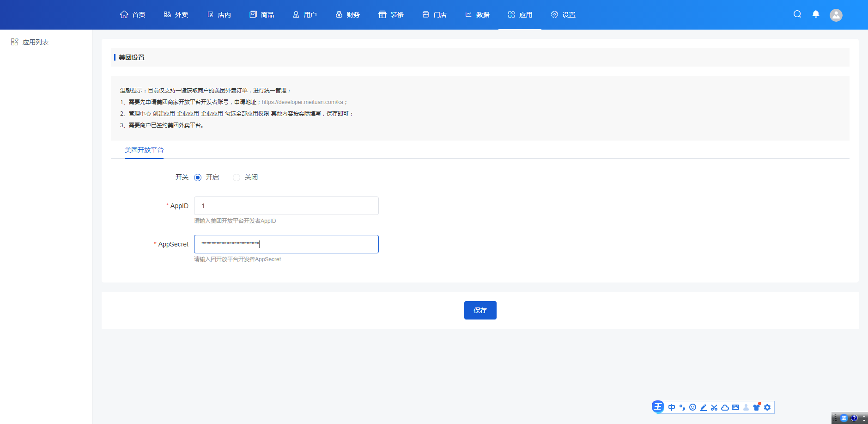
Task: Click the search magnifier icon in header
Action: (797, 14)
